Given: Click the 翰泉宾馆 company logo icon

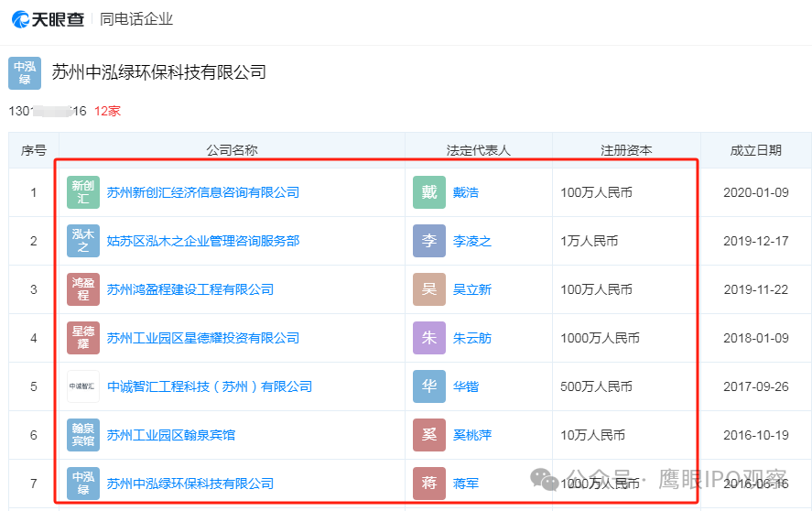Looking at the screenshot, I should pos(83,435).
